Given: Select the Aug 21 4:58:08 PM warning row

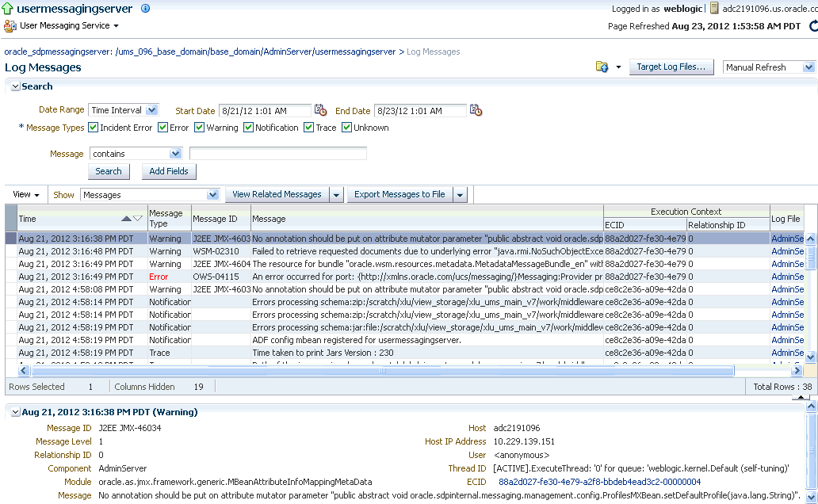Looking at the screenshot, I should pos(404,289).
